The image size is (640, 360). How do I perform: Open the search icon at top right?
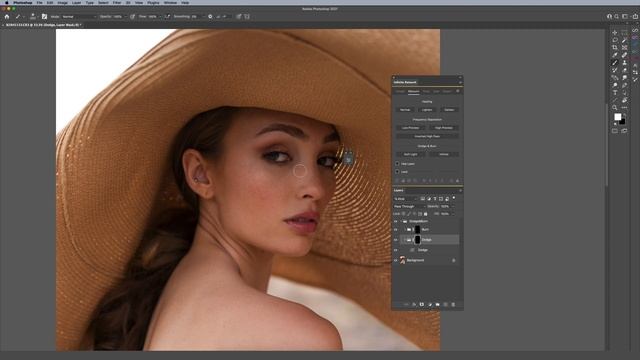(617, 17)
